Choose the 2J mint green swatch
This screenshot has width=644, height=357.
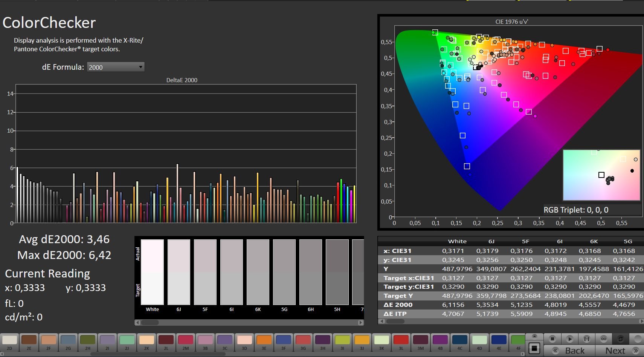click(x=127, y=340)
